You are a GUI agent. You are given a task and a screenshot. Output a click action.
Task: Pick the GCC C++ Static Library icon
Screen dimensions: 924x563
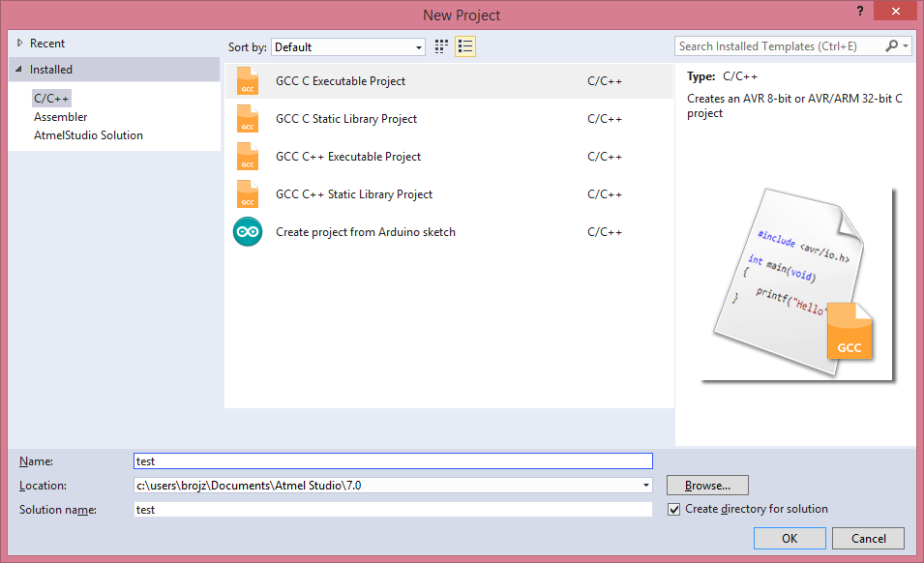point(248,193)
